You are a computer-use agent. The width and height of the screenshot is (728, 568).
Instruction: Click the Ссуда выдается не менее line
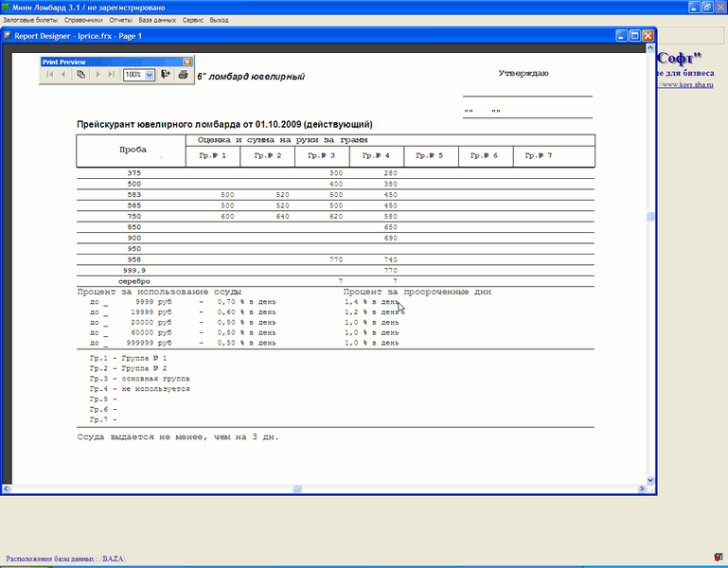[x=178, y=437]
